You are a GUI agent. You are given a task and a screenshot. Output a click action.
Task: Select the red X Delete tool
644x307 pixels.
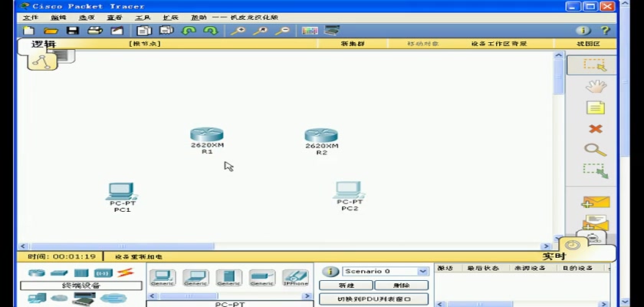595,129
